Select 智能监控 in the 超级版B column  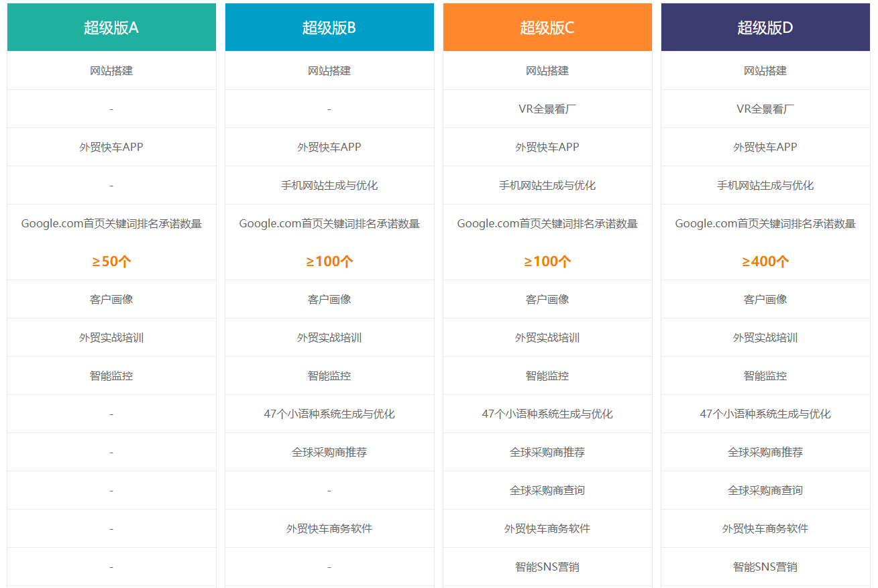(x=329, y=375)
